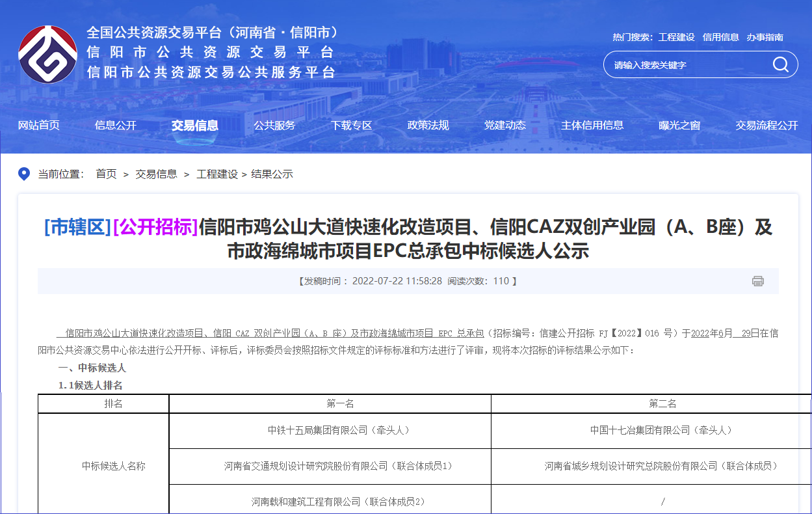Open the 信息公开 menu
812x514 pixels.
[116, 126]
